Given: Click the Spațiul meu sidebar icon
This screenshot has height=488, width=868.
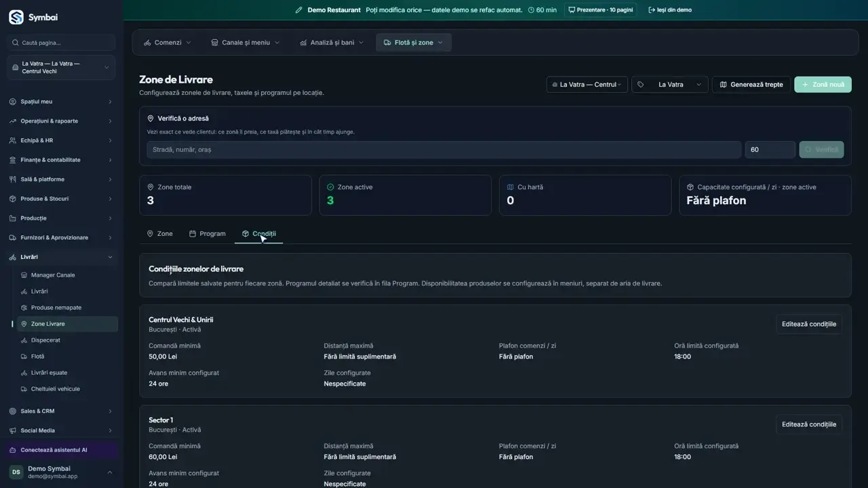Looking at the screenshot, I should pyautogui.click(x=13, y=102).
